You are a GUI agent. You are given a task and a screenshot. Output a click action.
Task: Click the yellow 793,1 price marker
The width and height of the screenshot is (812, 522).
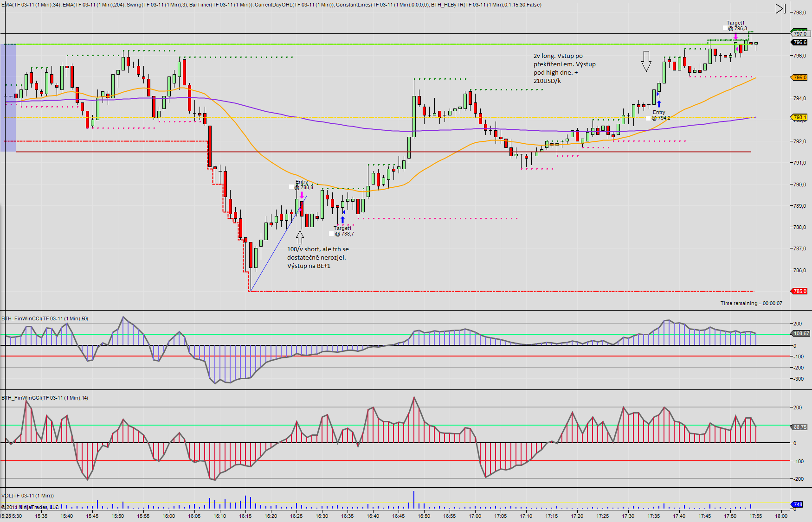[x=799, y=117]
